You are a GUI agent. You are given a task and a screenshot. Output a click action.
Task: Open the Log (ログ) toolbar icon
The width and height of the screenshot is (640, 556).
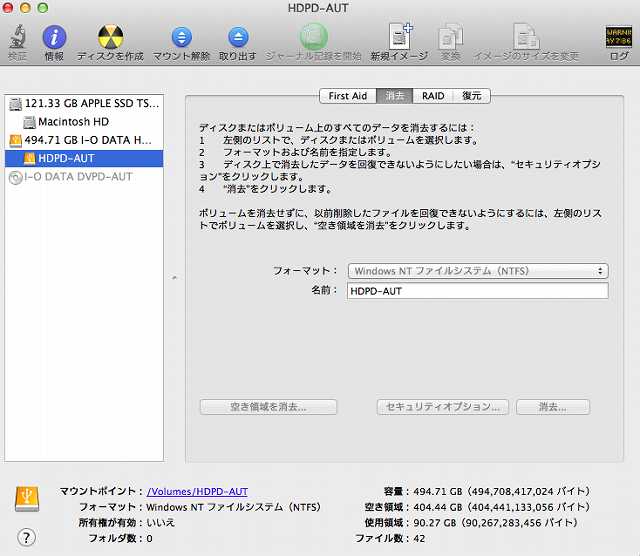pos(618,37)
